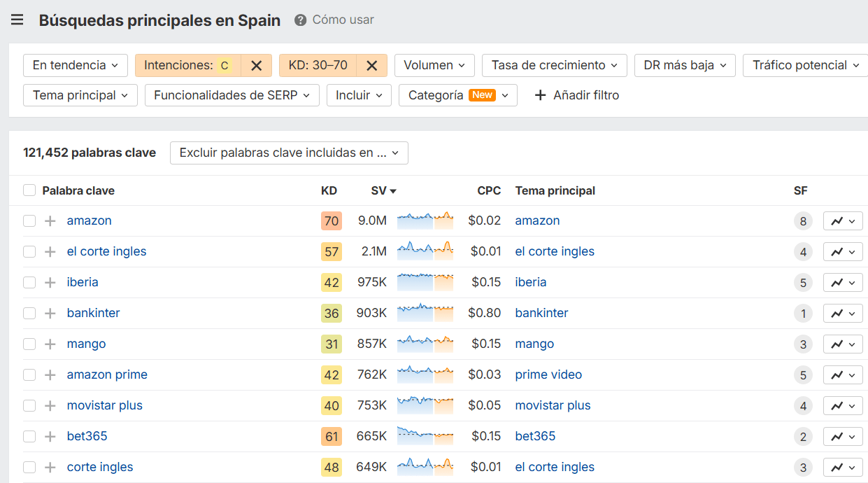
Task: Open the Volumen filter dropdown
Action: click(x=434, y=65)
